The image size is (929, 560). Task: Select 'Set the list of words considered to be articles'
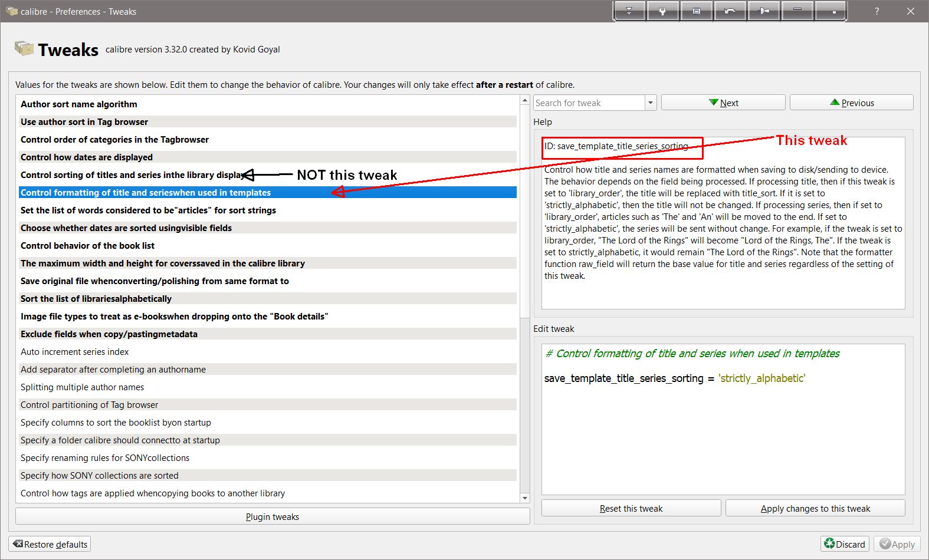[x=268, y=210]
